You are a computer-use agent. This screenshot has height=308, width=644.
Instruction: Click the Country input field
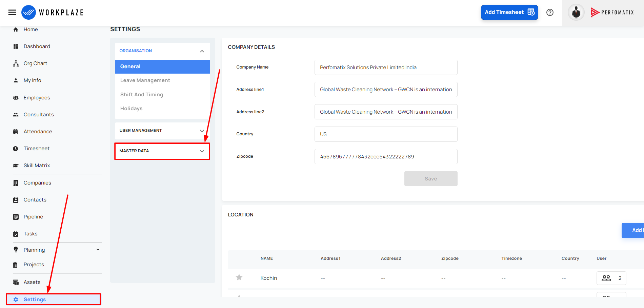click(x=386, y=134)
